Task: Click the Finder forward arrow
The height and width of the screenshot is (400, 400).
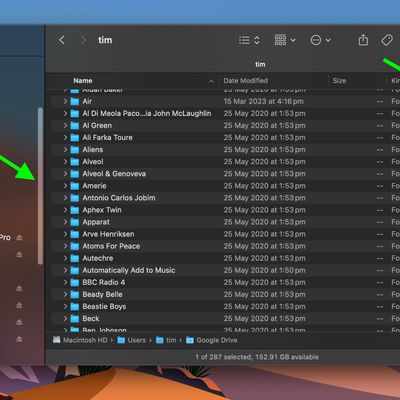Action: pyautogui.click(x=84, y=40)
